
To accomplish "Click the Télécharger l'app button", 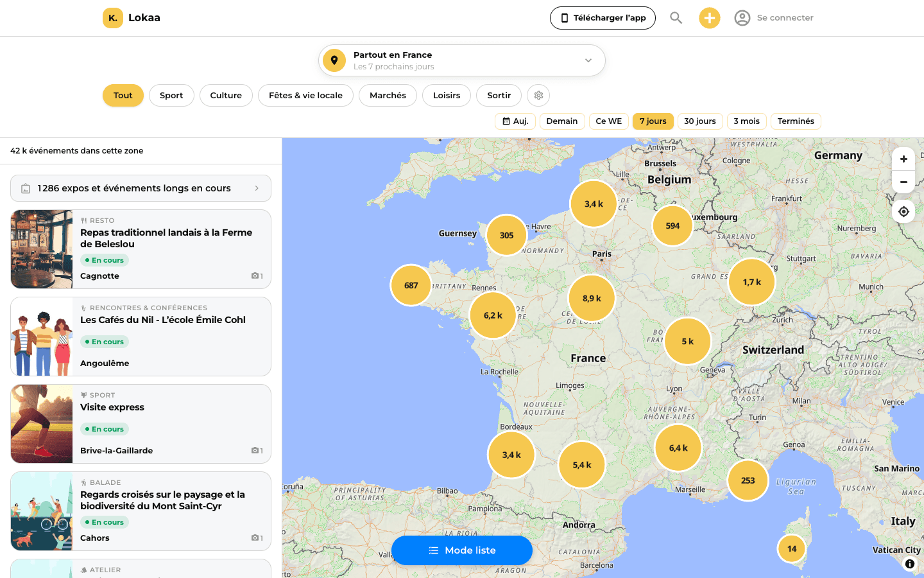I will 603,18.
